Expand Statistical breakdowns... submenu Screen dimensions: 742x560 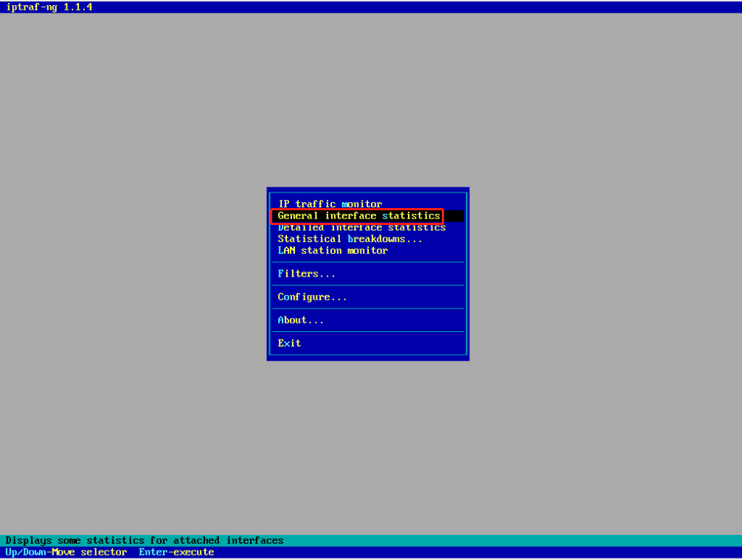pos(350,239)
